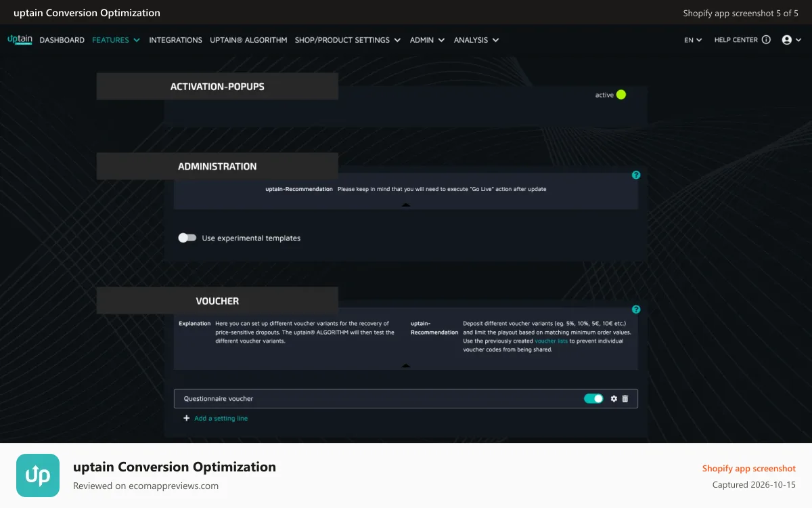This screenshot has height=508, width=812.
Task: Click the Help Center info icon
Action: coord(766,40)
